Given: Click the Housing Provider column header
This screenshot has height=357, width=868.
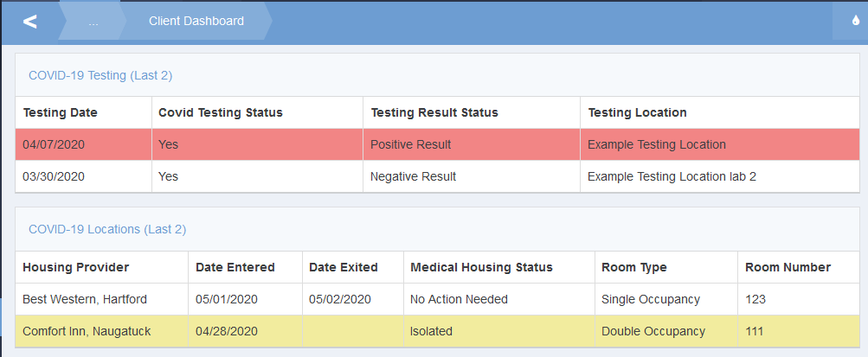Looking at the screenshot, I should 76,267.
